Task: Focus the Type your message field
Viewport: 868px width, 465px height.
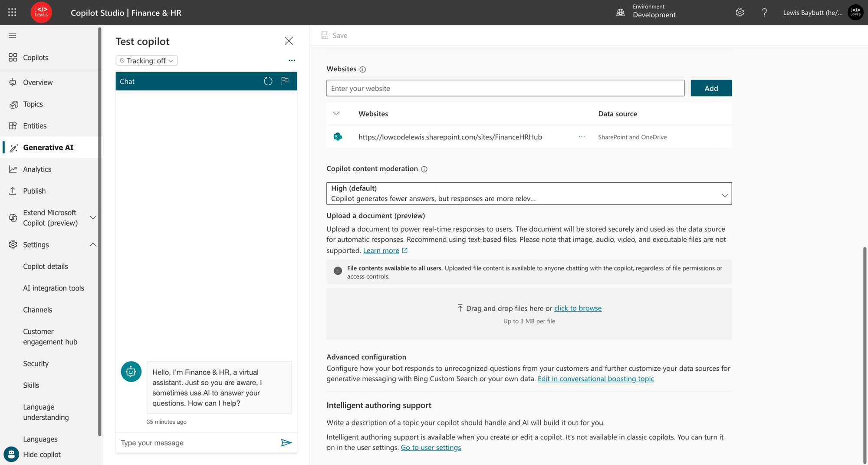Action: [x=197, y=442]
